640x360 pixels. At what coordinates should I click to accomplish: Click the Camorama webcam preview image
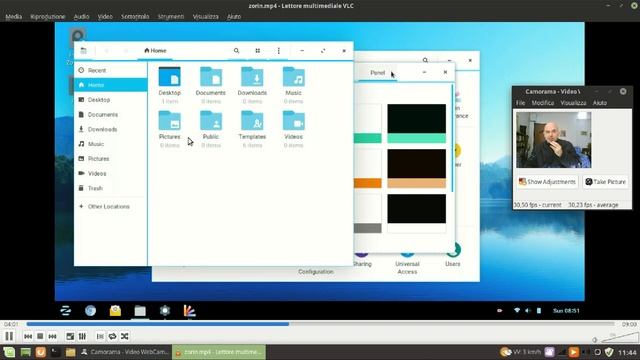[x=553, y=140]
